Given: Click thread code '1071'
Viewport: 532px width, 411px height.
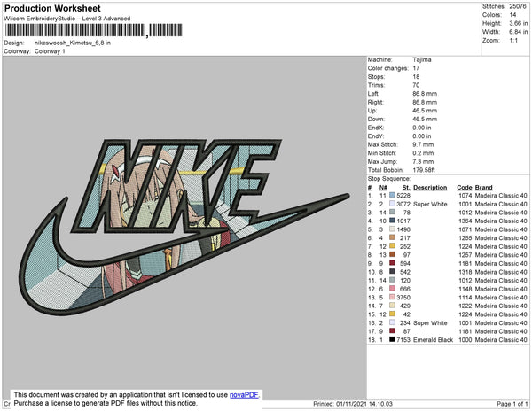Looking at the screenshot, I should pos(465,229).
